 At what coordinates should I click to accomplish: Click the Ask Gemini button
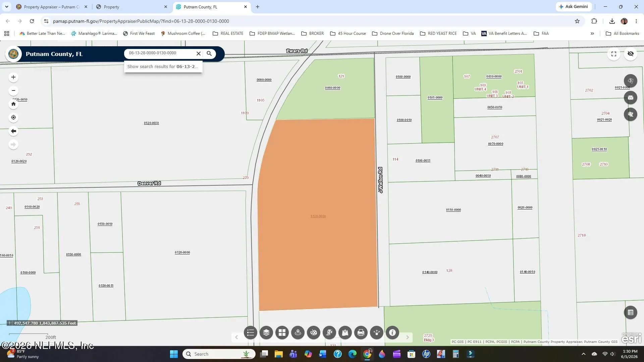[574, 7]
